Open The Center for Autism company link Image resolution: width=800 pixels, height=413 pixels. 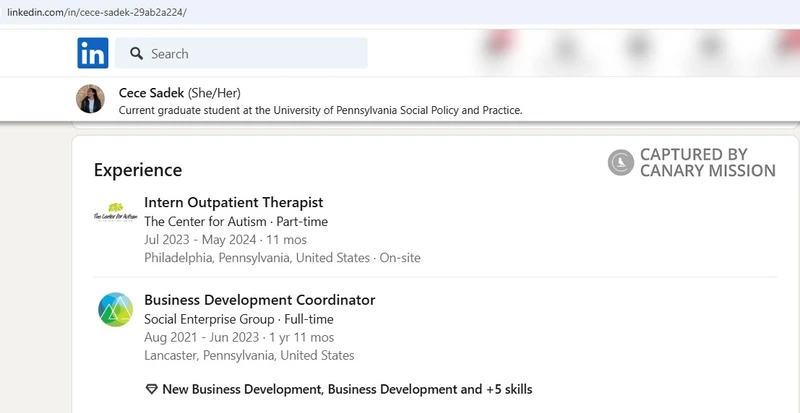205,222
